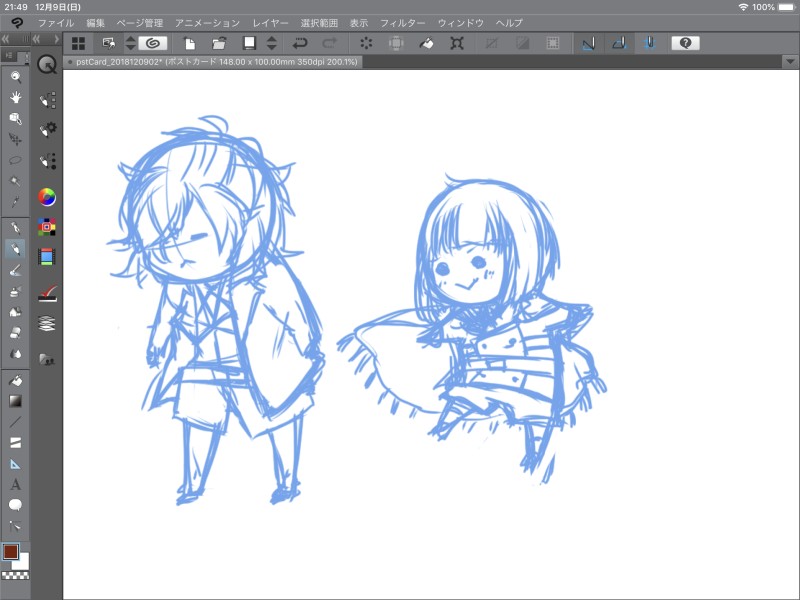Select the Figure line tool

(x=16, y=422)
